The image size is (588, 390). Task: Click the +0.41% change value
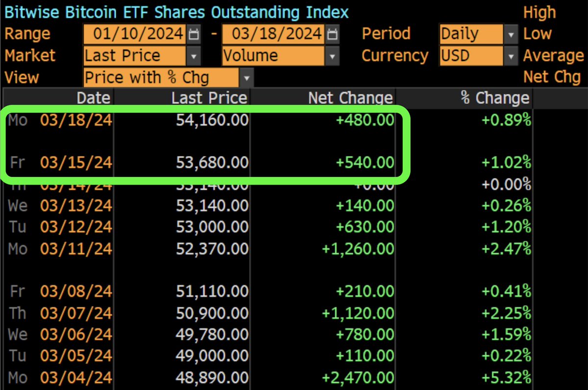coord(506,291)
